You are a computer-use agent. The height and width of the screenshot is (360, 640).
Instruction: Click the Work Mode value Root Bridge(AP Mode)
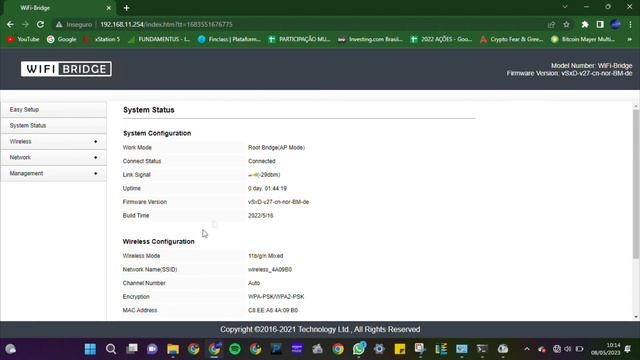(276, 148)
